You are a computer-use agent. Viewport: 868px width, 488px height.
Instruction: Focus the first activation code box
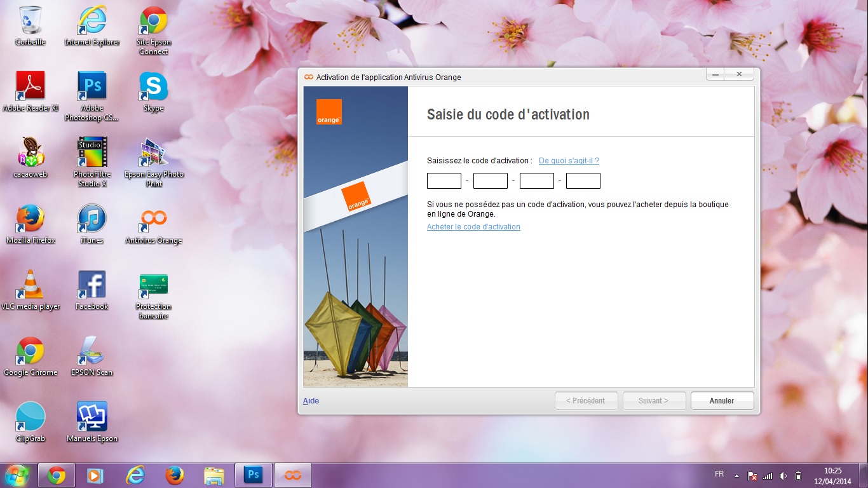tap(444, 181)
